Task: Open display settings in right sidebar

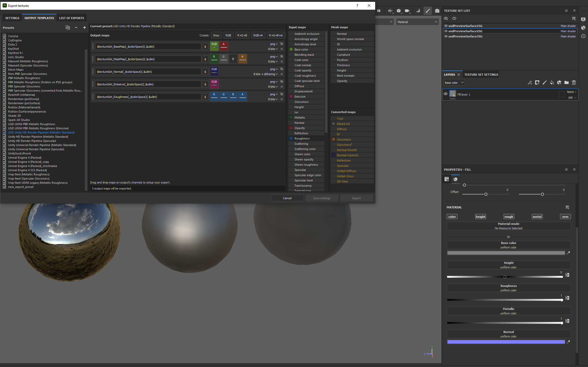Action: [583, 19]
